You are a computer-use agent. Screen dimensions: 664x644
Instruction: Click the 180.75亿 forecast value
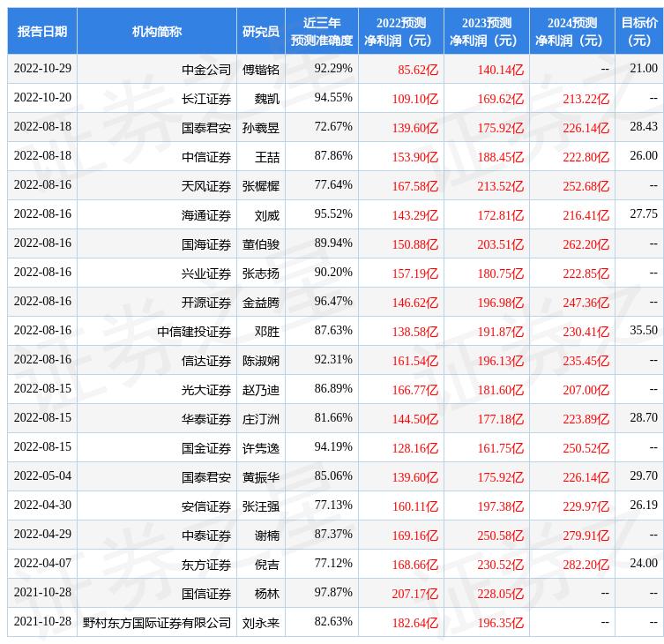pyautogui.click(x=501, y=273)
